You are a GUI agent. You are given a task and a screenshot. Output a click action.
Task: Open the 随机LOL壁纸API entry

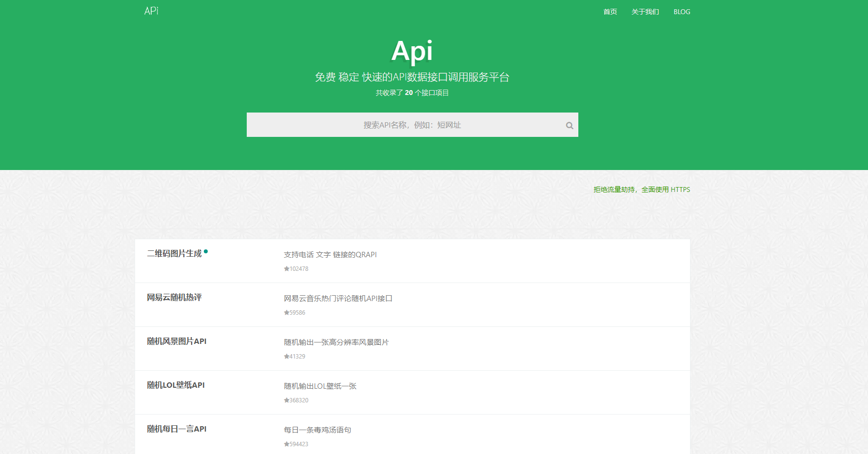(176, 385)
